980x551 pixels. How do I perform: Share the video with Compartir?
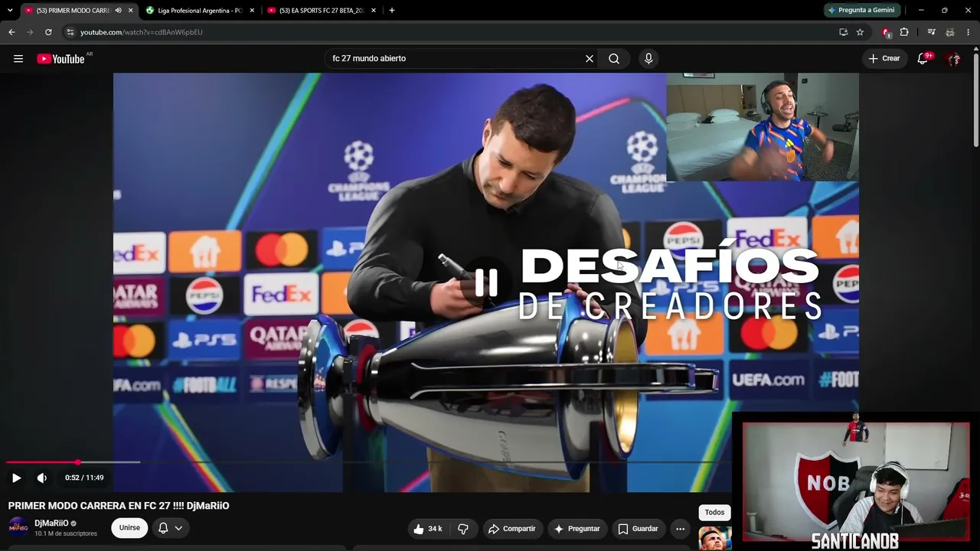[512, 529]
